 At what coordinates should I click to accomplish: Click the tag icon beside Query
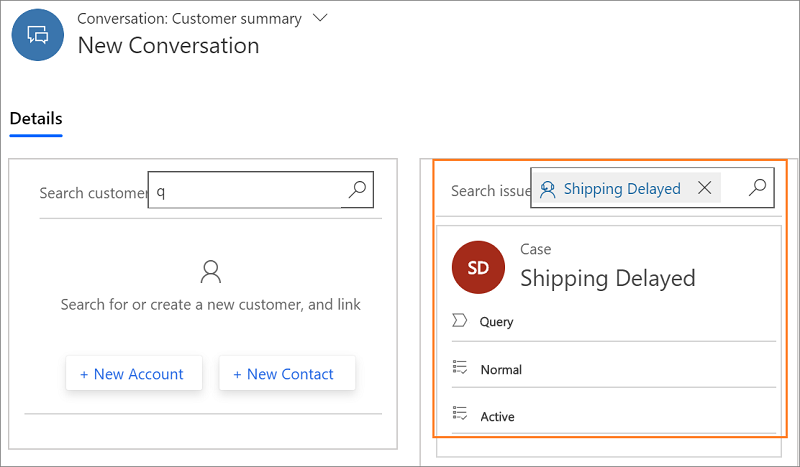pyautogui.click(x=460, y=321)
